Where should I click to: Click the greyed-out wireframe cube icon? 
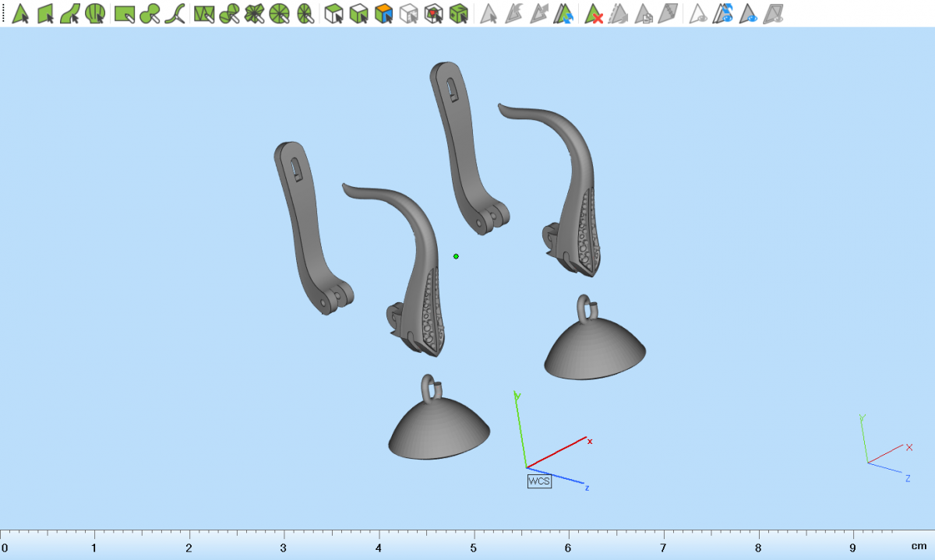pyautogui.click(x=409, y=13)
